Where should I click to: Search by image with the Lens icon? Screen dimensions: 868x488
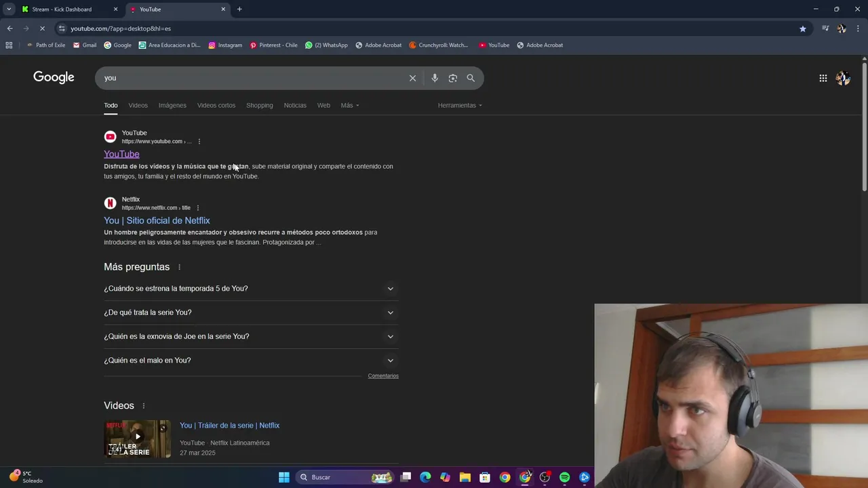click(453, 78)
